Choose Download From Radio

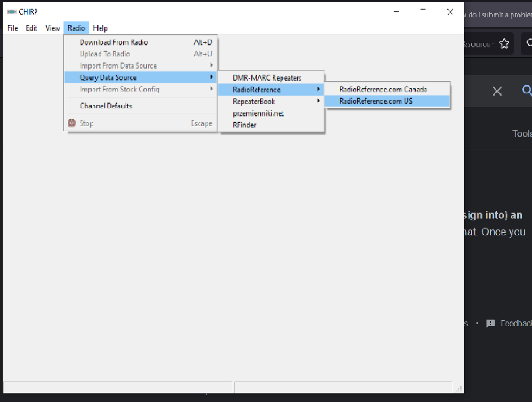[x=141, y=42]
